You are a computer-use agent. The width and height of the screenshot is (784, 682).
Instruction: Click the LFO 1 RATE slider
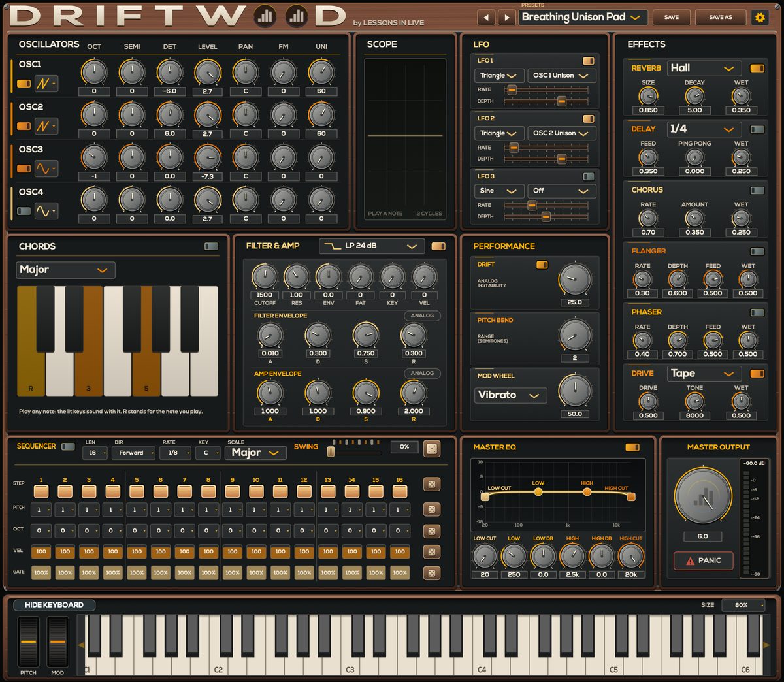click(546, 89)
